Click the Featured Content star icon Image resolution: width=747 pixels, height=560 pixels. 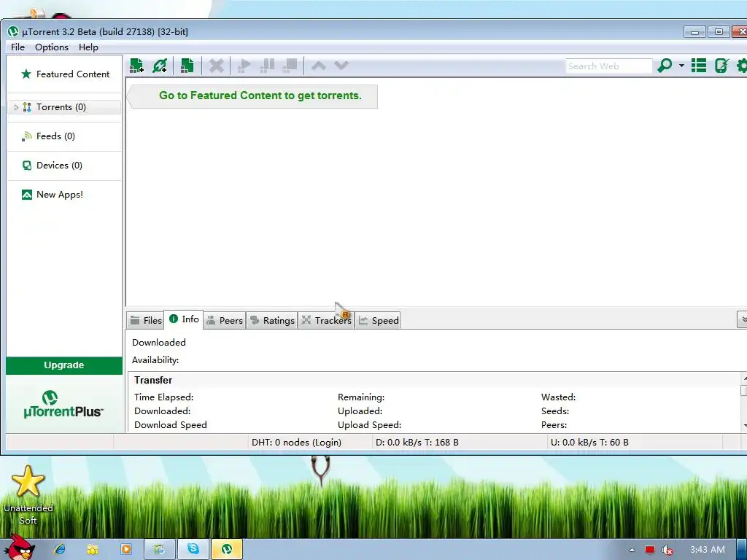click(x=26, y=74)
